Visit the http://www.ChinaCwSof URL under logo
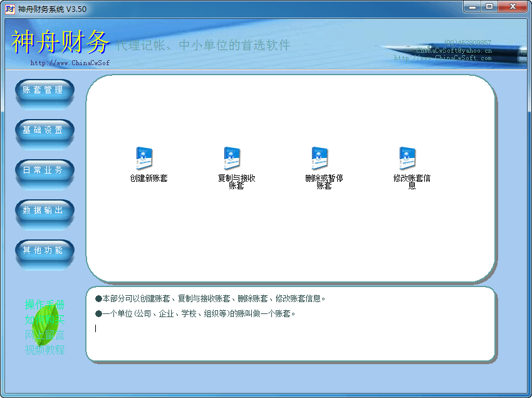Viewport: 532px width, 398px height. coord(70,63)
